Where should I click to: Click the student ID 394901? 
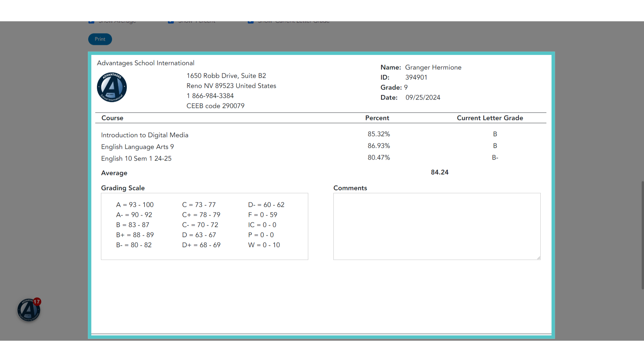point(416,77)
